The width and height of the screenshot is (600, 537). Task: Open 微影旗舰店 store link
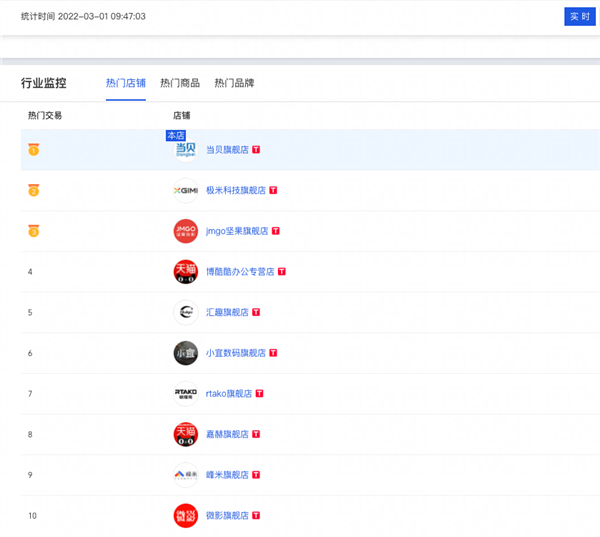click(x=227, y=516)
